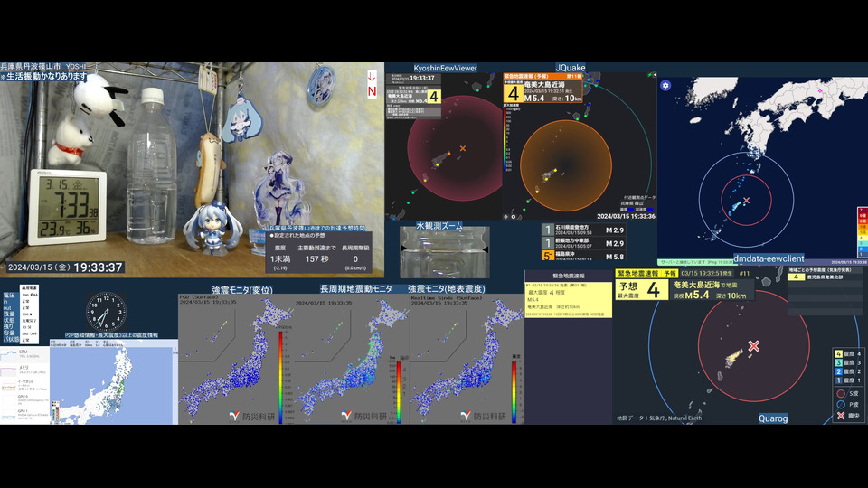Image resolution: width=868 pixels, height=488 pixels.
Task: Click the 強震モニタ(地表震度) label
Action: [446, 289]
